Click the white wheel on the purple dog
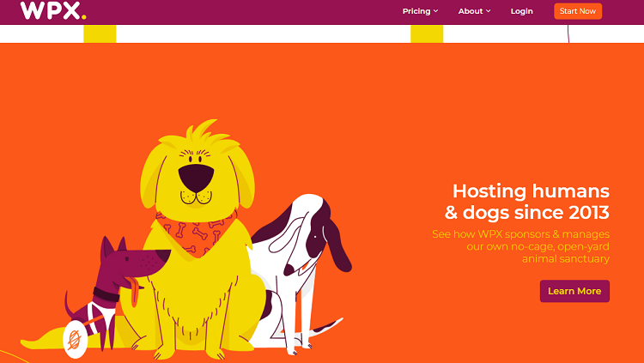The image size is (644, 363). (x=76, y=339)
